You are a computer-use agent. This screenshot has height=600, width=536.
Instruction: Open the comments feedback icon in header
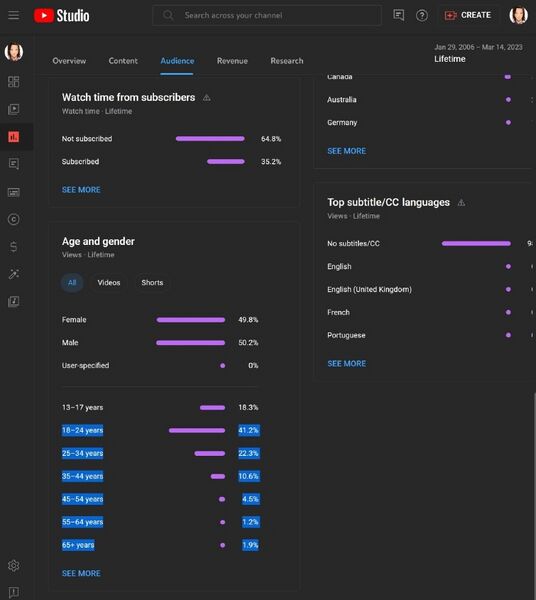point(399,15)
